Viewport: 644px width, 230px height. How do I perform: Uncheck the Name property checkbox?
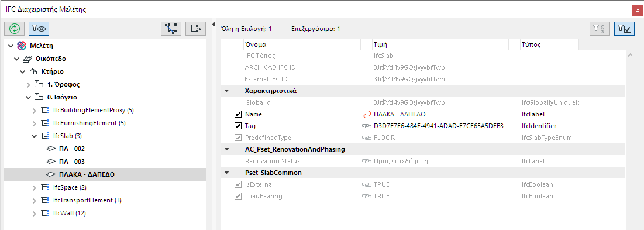(x=238, y=114)
